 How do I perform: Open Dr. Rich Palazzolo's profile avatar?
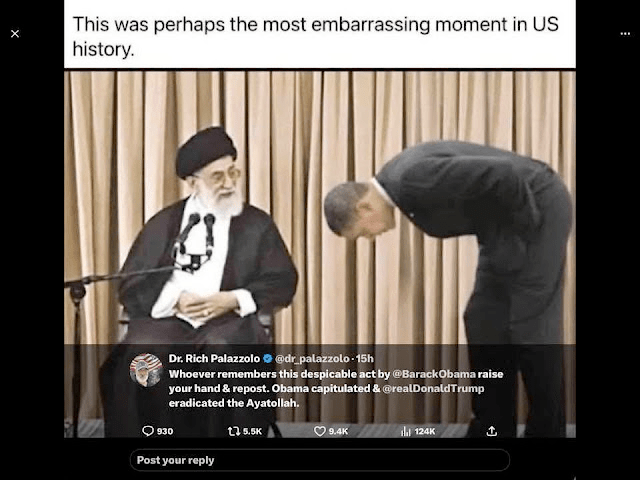click(x=146, y=370)
